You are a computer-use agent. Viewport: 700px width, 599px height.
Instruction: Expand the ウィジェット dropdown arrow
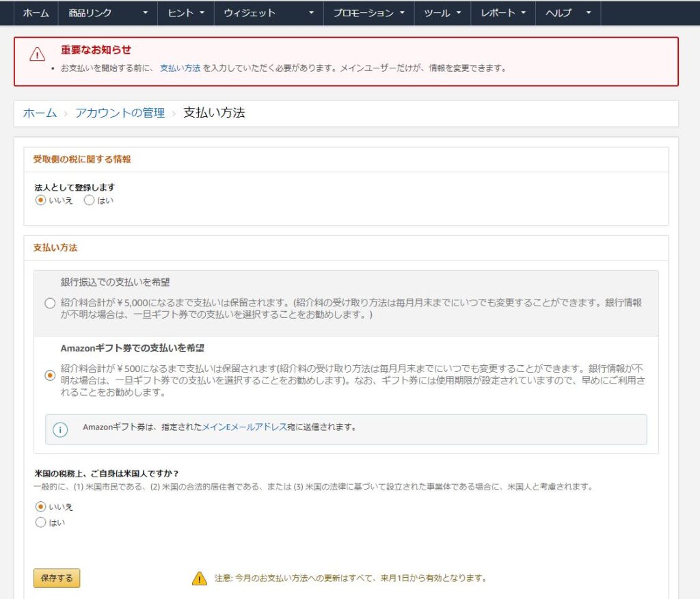(311, 12)
